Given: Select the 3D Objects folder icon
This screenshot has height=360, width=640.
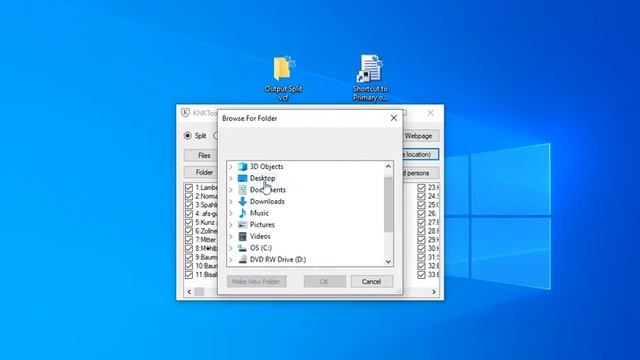Looking at the screenshot, I should click(x=242, y=167).
